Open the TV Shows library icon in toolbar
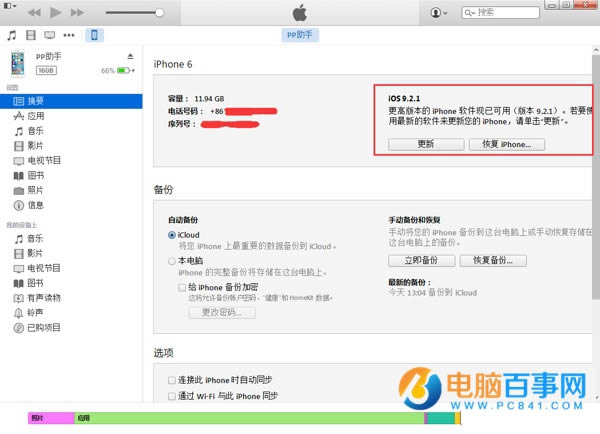This screenshot has width=600, height=434. (49, 36)
